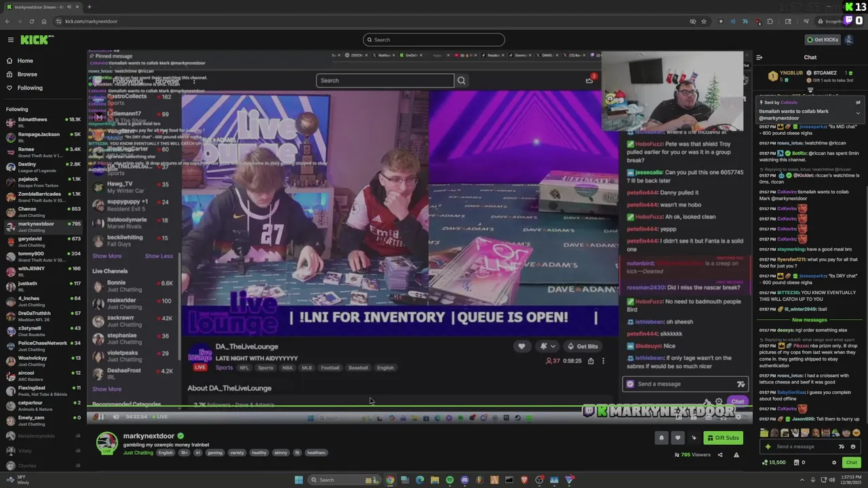Open the 15,500 channel points
Screen dimensions: 868x488
click(773, 463)
